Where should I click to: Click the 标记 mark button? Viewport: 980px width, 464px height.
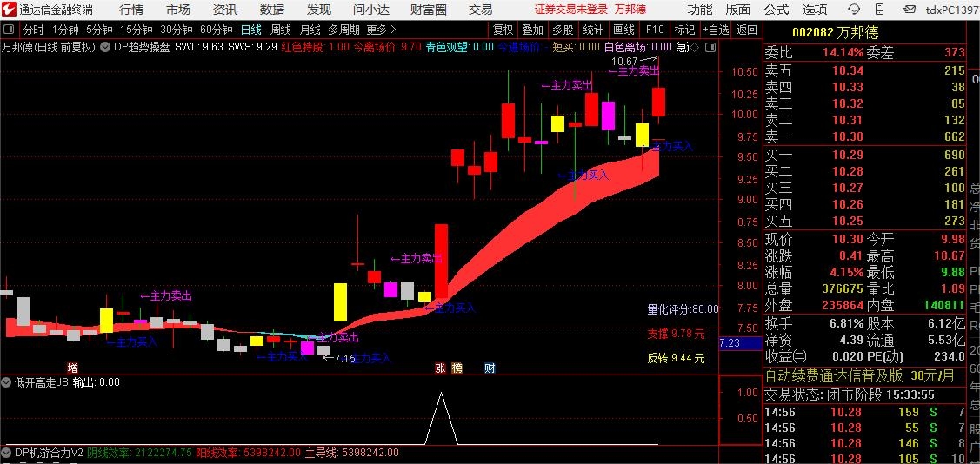pyautogui.click(x=684, y=30)
